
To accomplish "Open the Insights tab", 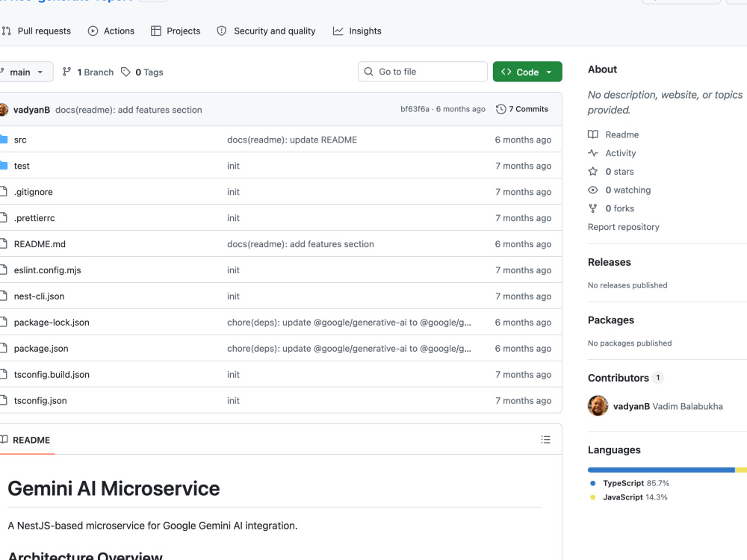I will (x=357, y=31).
